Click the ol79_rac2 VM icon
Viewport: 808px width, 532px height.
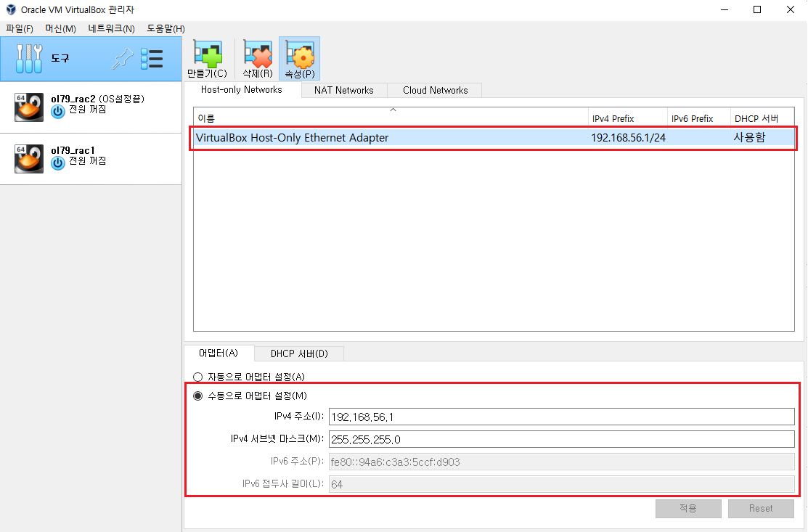tap(29, 107)
